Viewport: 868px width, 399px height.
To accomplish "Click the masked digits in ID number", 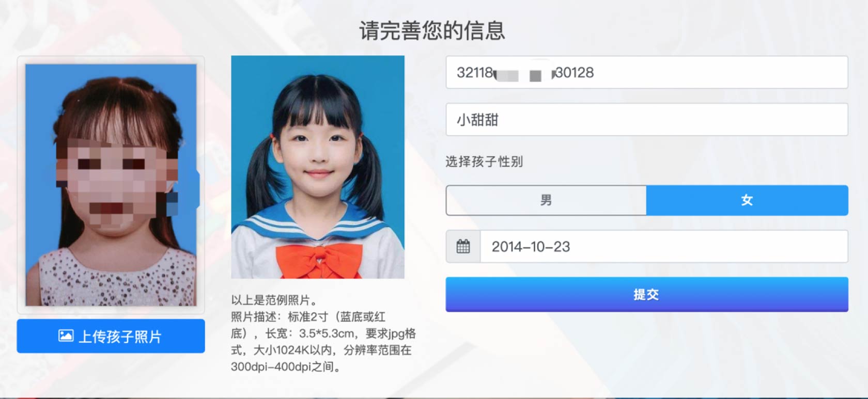I will pos(523,74).
